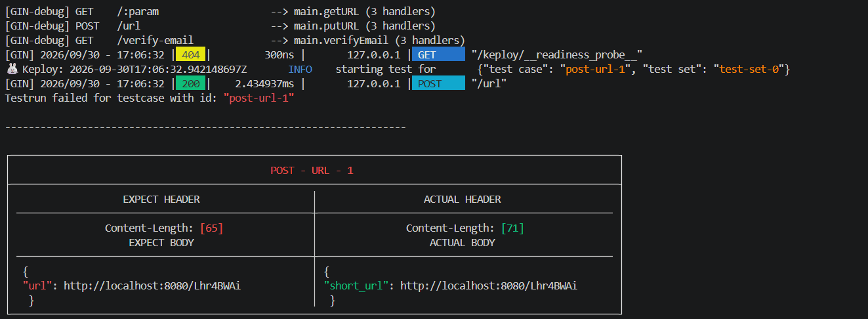Screen dimensions: 868x319
Task: Click the orange "test-set-0" value
Action: point(751,69)
